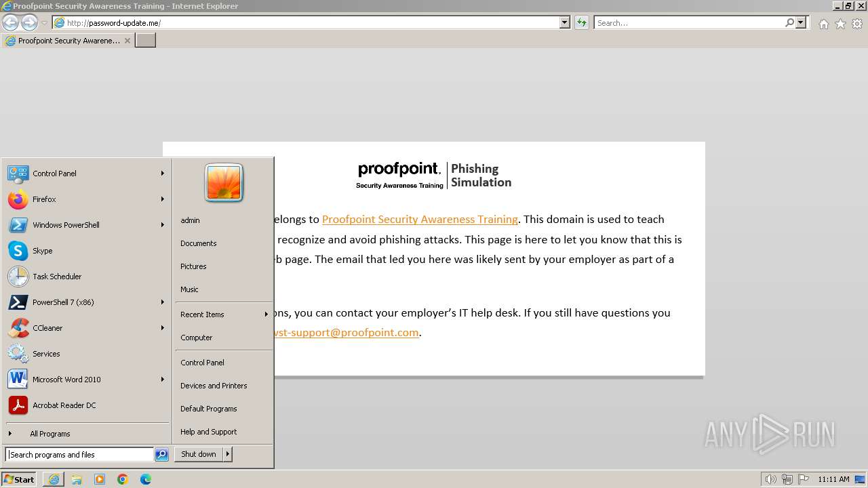
Task: Expand Firefox jump list arrow
Action: coord(163,199)
